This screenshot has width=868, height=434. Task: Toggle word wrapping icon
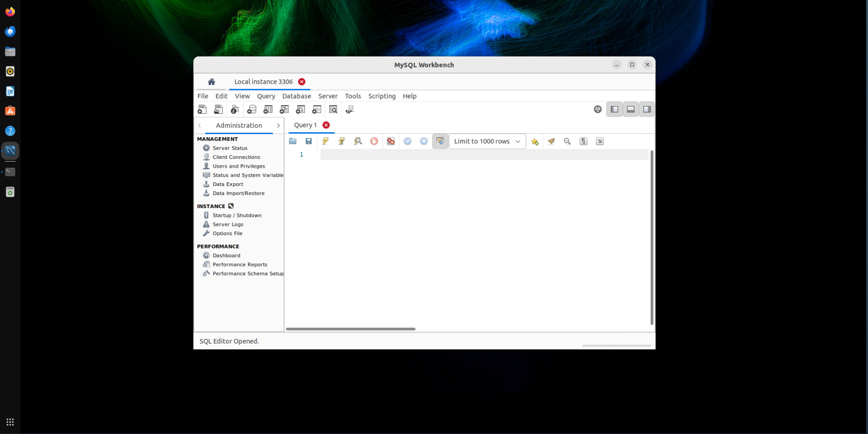coord(600,141)
